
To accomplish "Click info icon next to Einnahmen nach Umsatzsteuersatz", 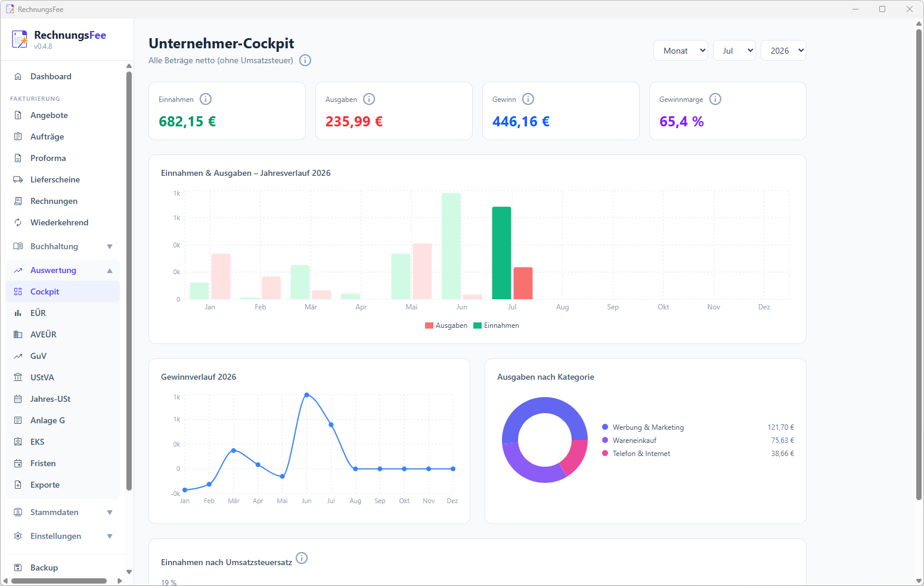I will click(302, 558).
